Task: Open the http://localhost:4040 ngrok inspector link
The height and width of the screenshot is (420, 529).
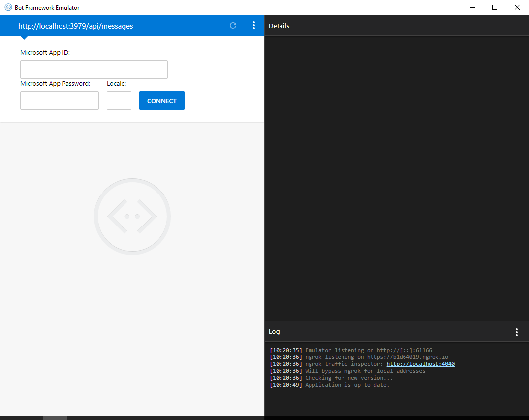Action: pyautogui.click(x=420, y=364)
